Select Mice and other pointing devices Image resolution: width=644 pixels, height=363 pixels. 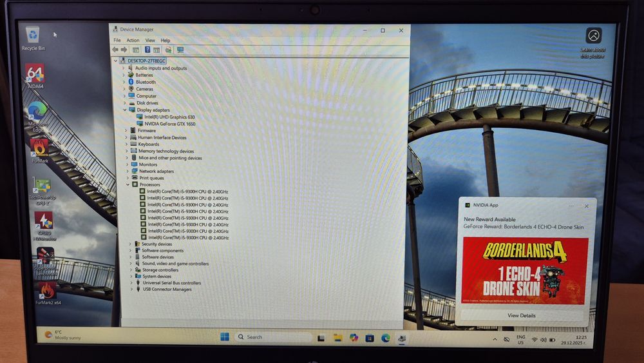click(170, 158)
